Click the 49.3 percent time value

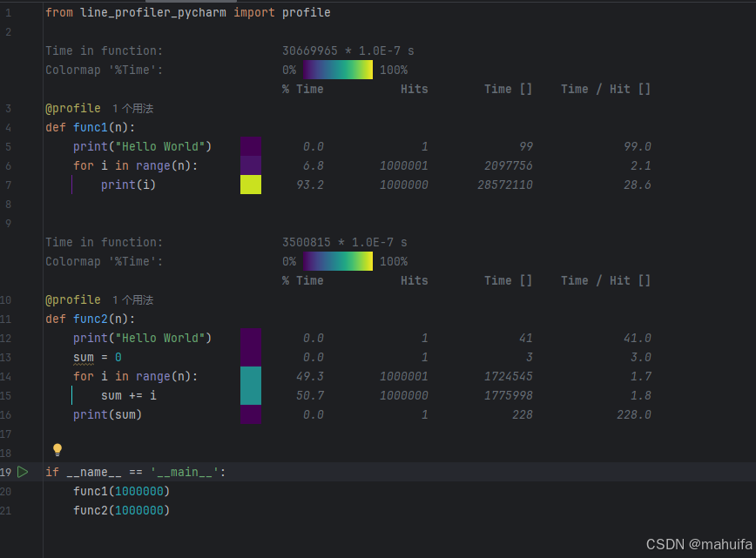point(310,376)
